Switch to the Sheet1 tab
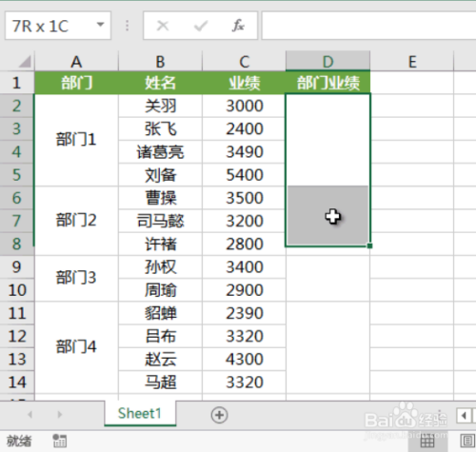Viewport: 476px width, 452px height. tap(140, 413)
